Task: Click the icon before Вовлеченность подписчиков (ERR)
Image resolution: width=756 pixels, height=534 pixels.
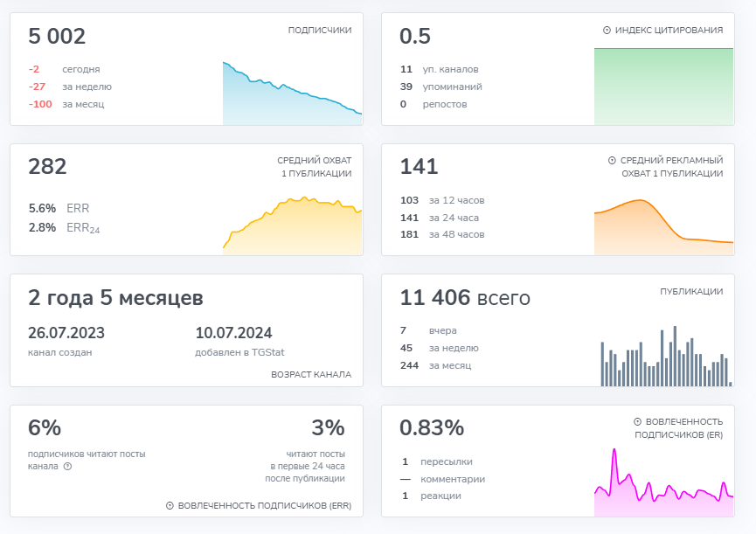Action: pos(170,506)
